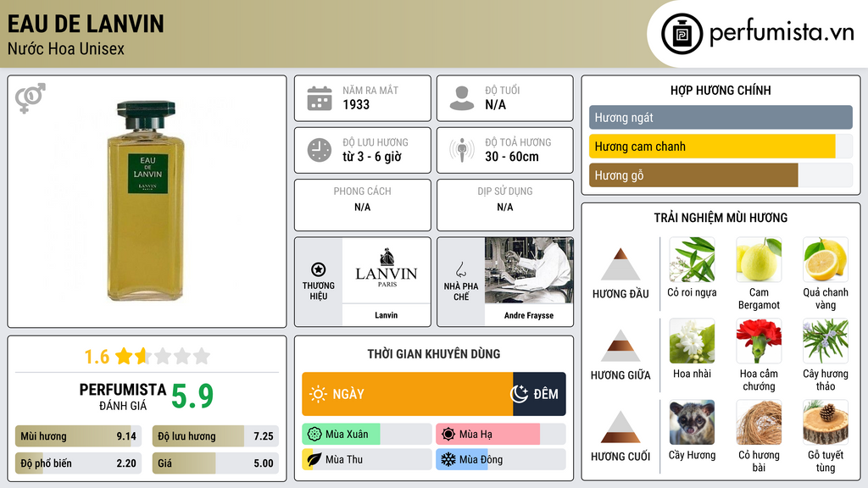The height and width of the screenshot is (488, 868).
Task: Click the moon icon in Đêm section
Action: coord(519,394)
